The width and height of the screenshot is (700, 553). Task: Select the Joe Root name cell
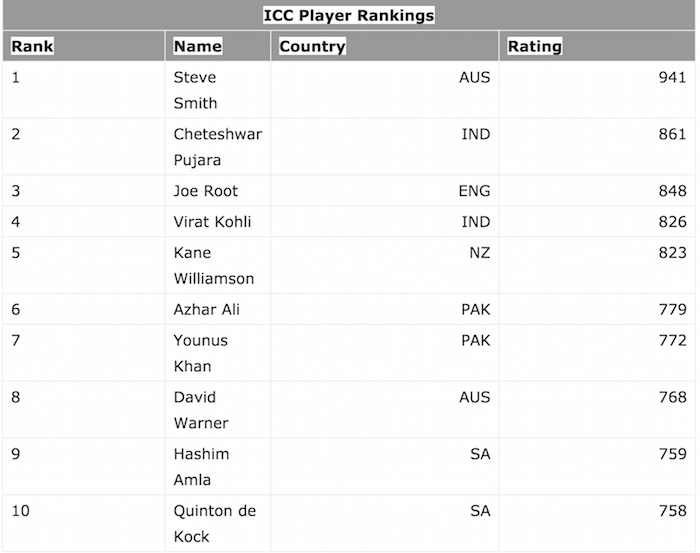pos(206,191)
